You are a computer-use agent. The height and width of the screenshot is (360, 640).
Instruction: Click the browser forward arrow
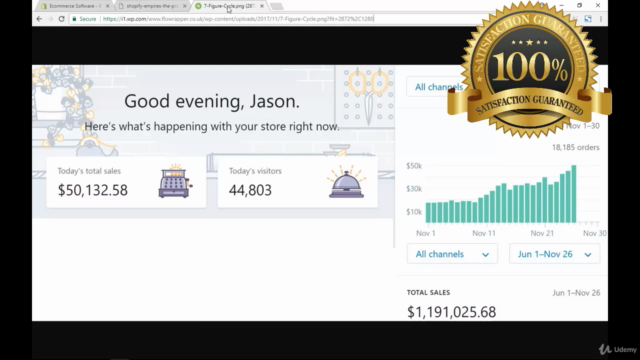pos(50,19)
